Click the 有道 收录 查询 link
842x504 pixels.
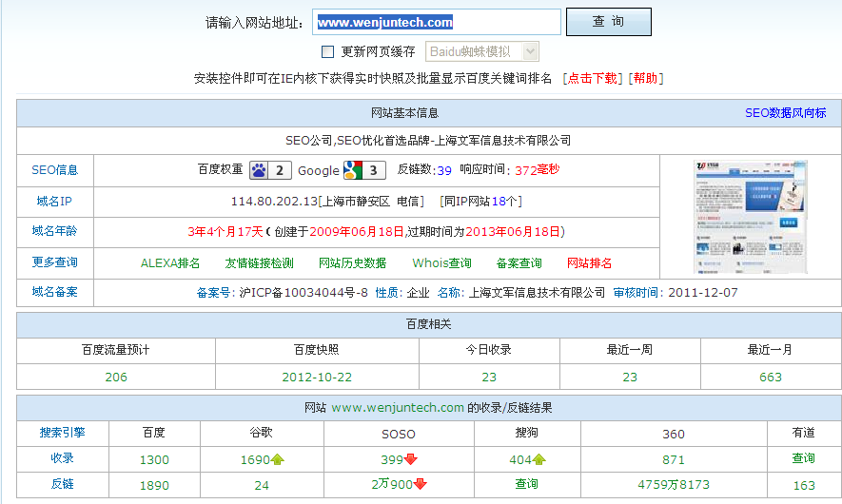pyautogui.click(x=803, y=458)
